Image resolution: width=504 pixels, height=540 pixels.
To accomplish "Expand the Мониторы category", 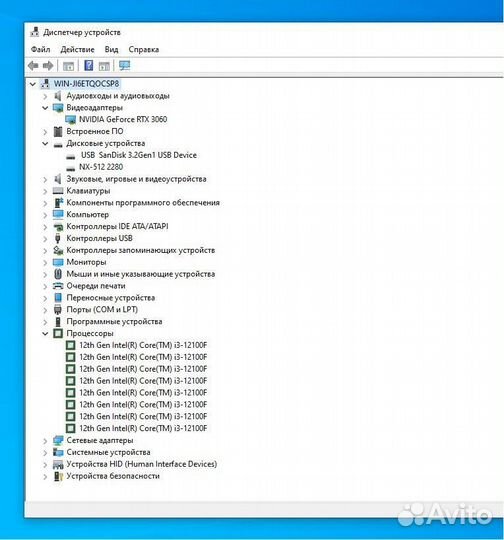I will (x=45, y=262).
